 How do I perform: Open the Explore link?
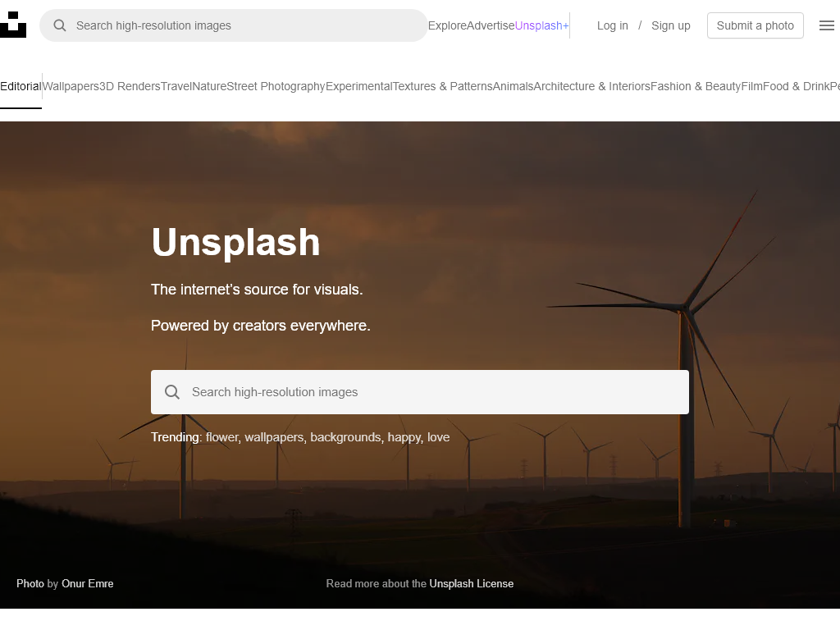(447, 25)
